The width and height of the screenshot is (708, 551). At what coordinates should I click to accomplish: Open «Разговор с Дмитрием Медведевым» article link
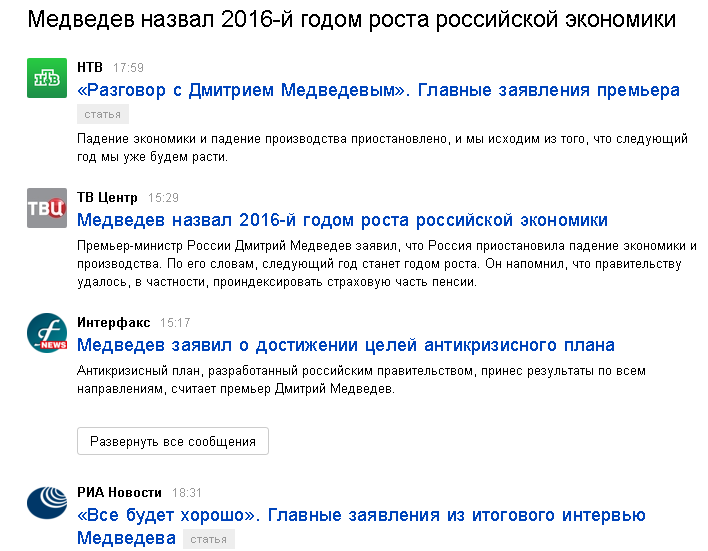point(378,90)
